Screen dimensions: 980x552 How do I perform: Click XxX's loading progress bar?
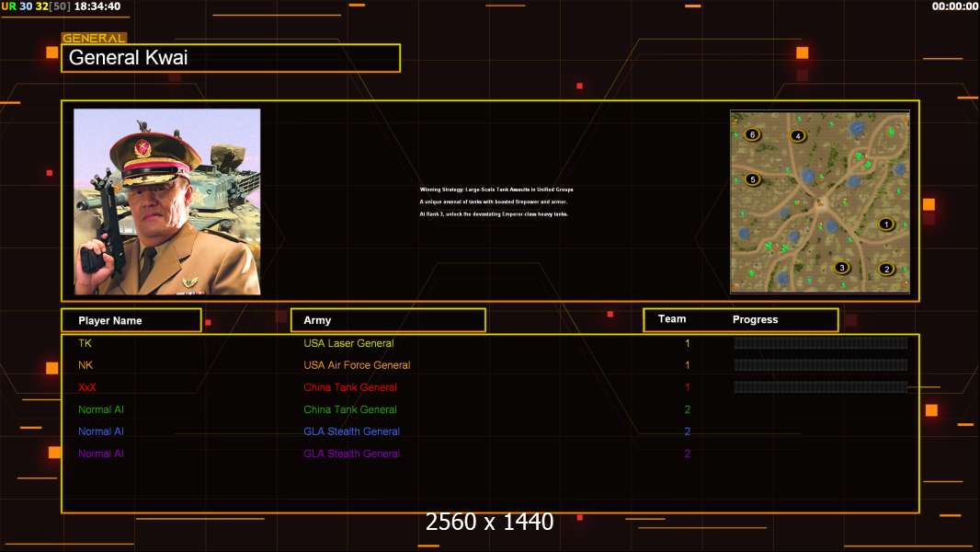[x=820, y=387]
